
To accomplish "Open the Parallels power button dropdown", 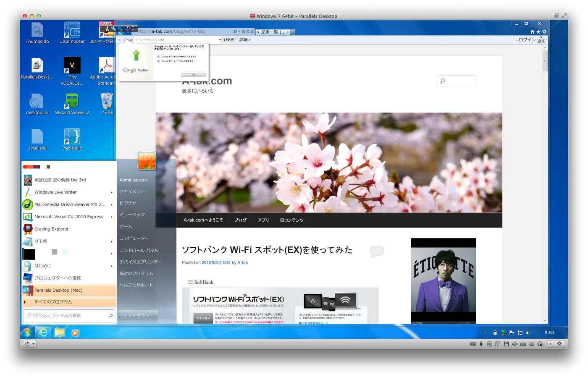I will pyautogui.click(x=29, y=344).
